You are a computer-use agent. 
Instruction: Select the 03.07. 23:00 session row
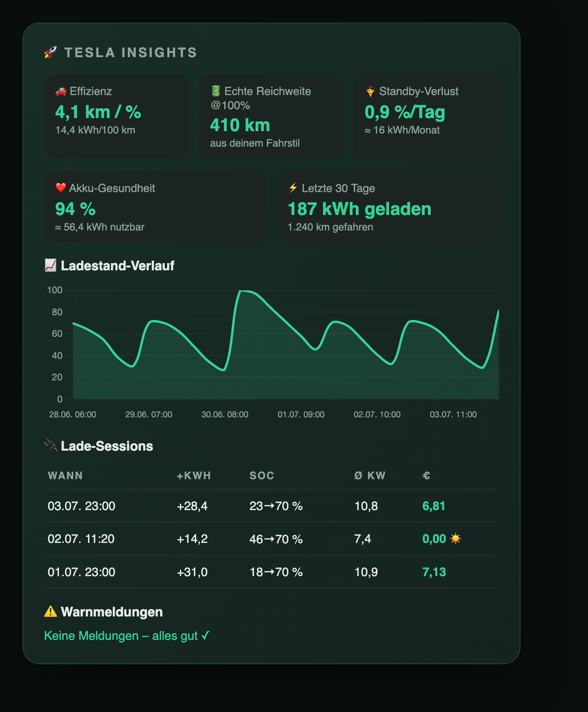coord(272,506)
